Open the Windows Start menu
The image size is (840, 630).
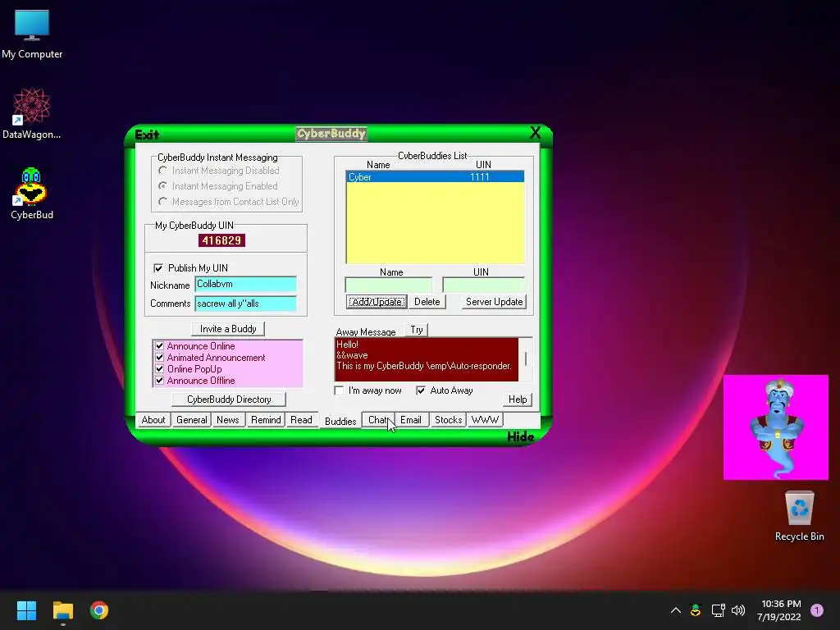pos(26,610)
